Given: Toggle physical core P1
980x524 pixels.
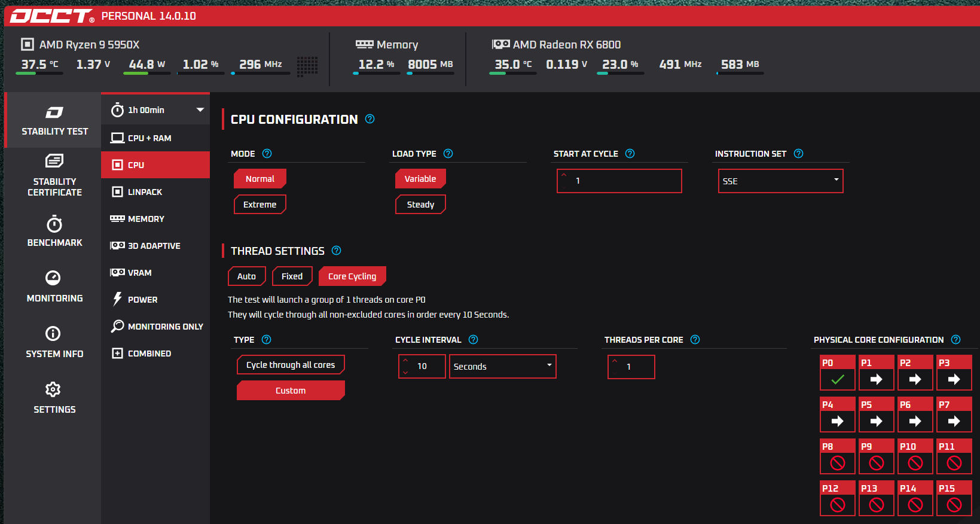Looking at the screenshot, I should click(x=877, y=373).
